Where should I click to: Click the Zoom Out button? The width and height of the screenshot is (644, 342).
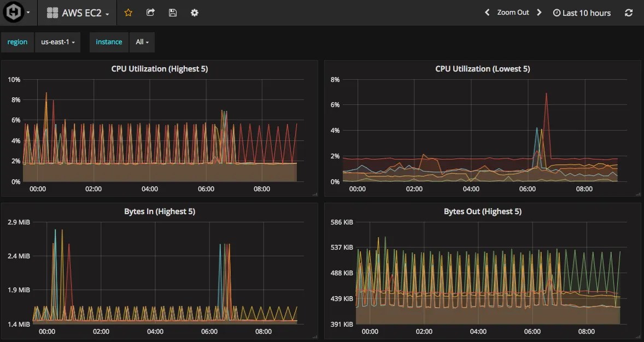[513, 12]
